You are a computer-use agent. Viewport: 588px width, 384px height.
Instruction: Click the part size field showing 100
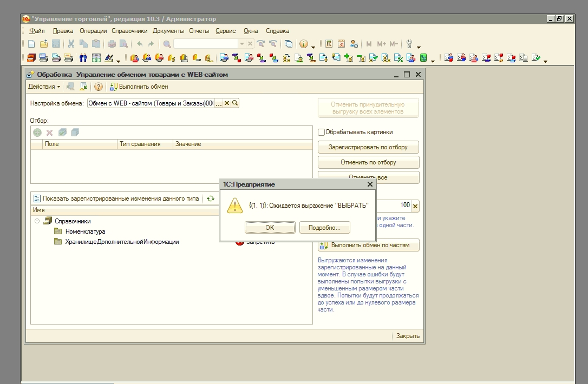pyautogui.click(x=393, y=206)
